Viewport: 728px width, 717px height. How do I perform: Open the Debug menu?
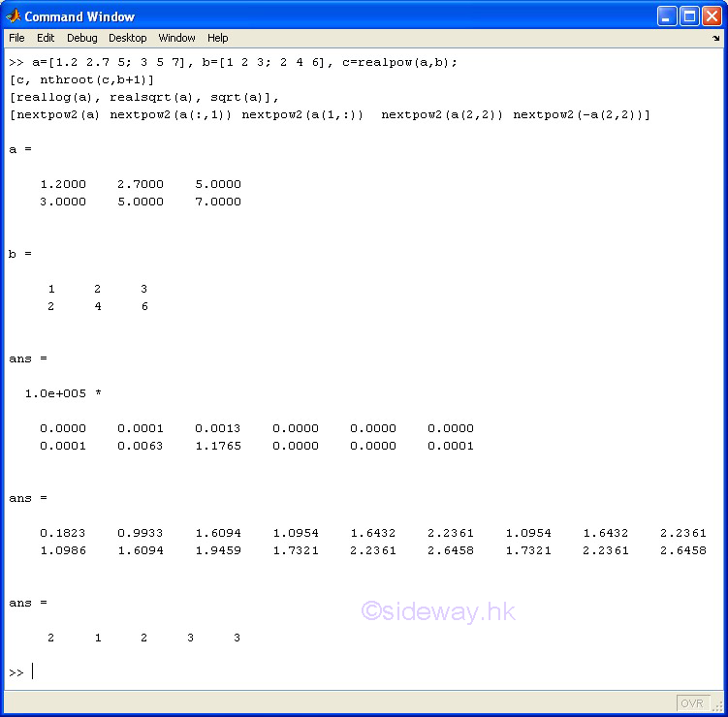82,38
